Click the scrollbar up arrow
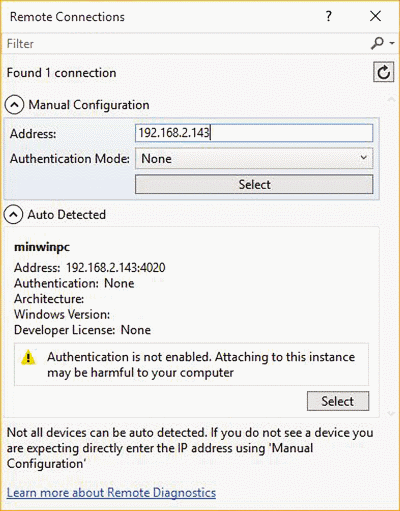This screenshot has height=511, width=400. pyautogui.click(x=391, y=99)
